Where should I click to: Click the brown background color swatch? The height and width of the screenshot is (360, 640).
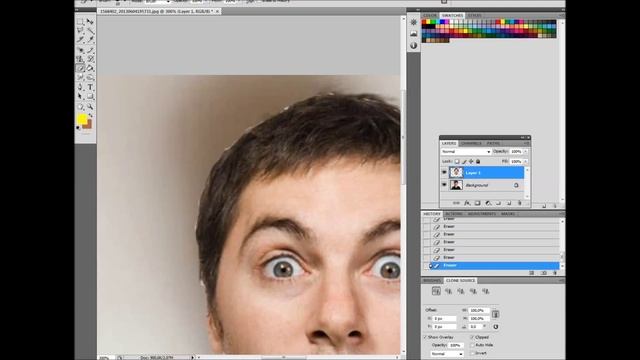(x=89, y=124)
